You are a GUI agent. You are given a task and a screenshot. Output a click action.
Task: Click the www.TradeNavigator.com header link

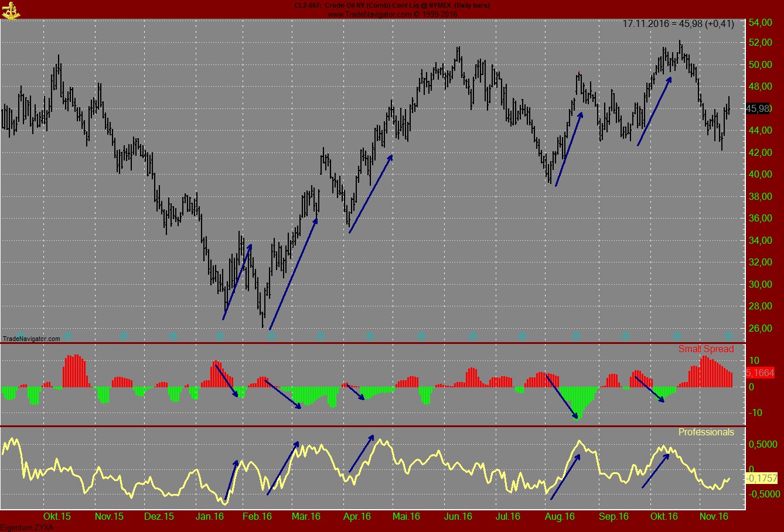coord(369,13)
